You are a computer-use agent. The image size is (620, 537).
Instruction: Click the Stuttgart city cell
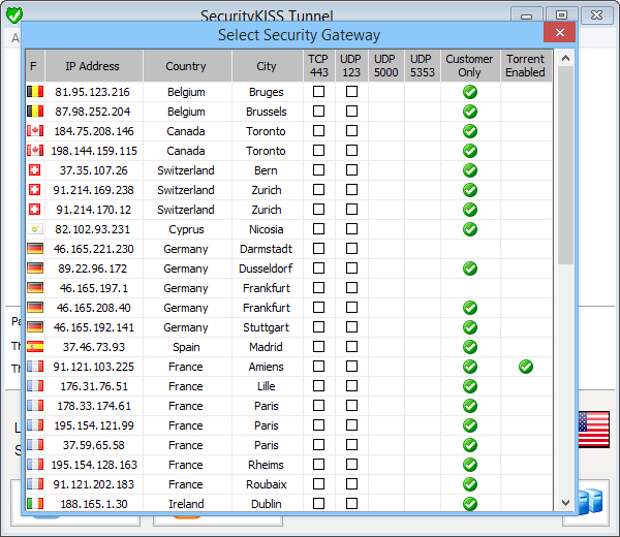266,327
